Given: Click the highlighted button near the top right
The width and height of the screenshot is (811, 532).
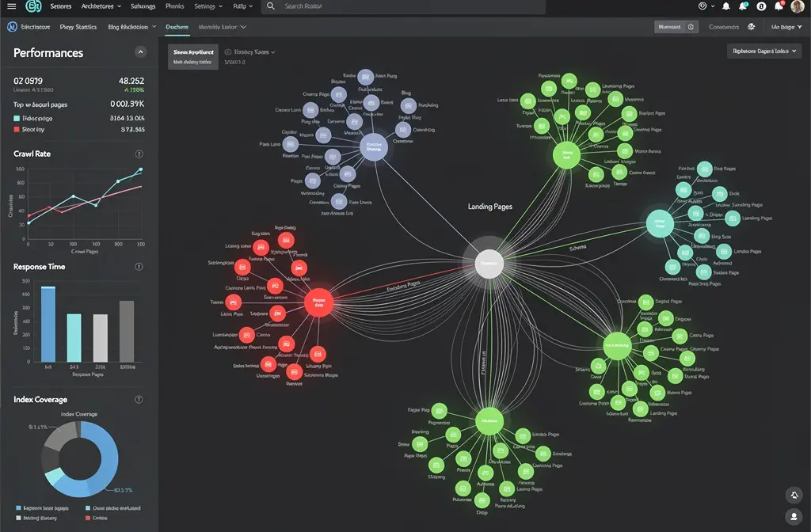Looking at the screenshot, I should point(676,26).
